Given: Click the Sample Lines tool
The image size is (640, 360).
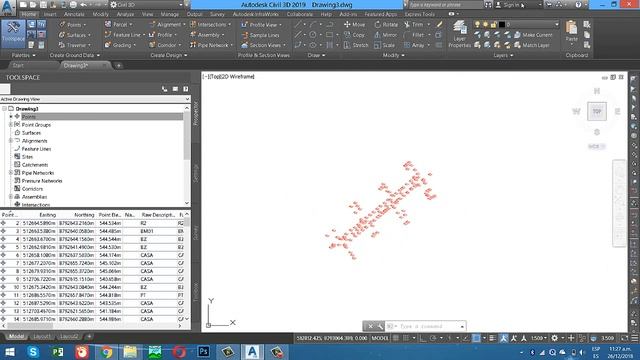Looking at the screenshot, I should point(260,35).
